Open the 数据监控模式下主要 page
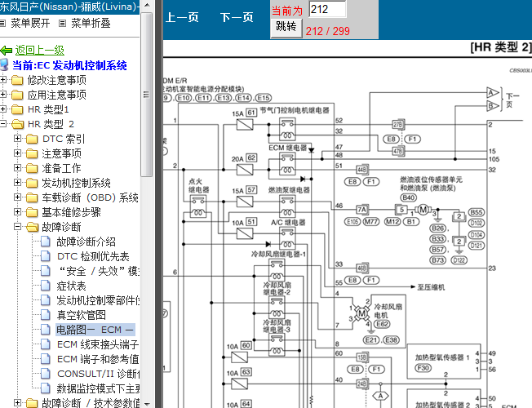This screenshot has height=408, width=532. click(x=98, y=388)
